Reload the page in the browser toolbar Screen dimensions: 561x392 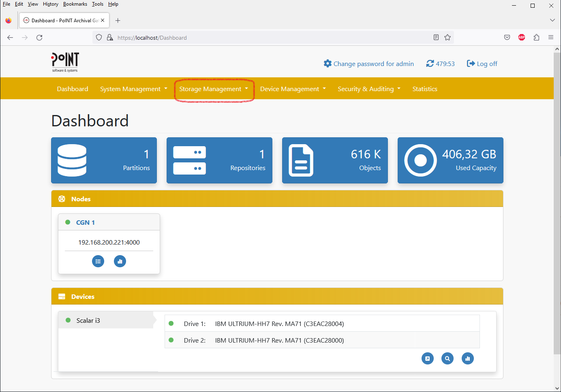coord(39,37)
